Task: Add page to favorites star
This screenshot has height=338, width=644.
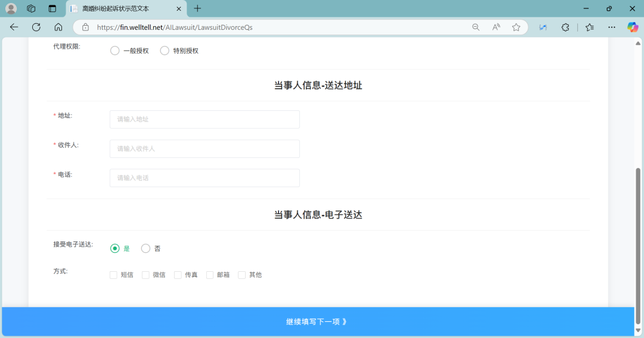Action: pos(516,27)
